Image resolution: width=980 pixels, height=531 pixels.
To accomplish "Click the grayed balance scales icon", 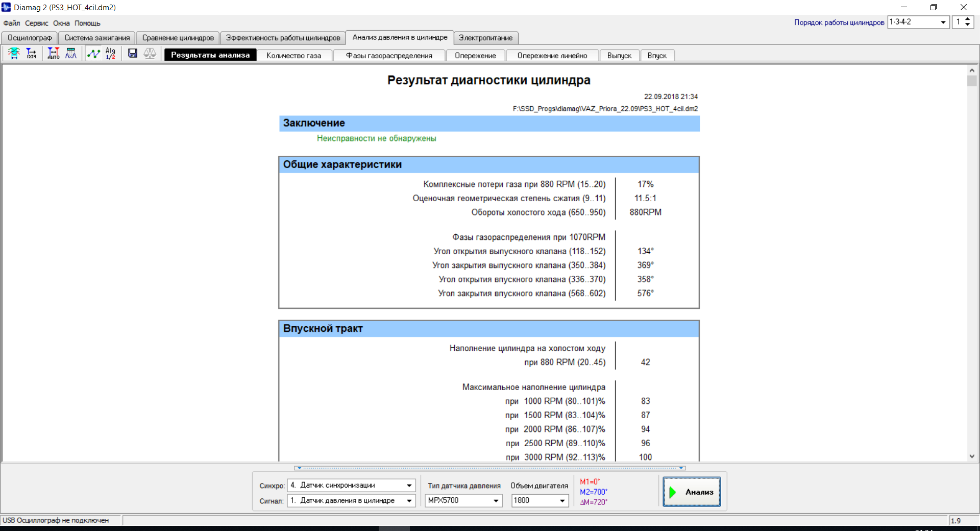I will tap(150, 54).
